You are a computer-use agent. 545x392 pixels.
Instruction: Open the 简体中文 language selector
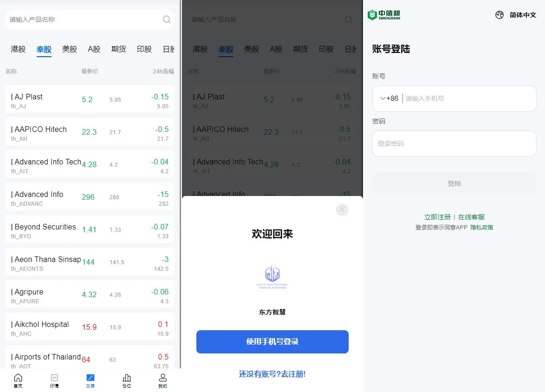(x=523, y=15)
